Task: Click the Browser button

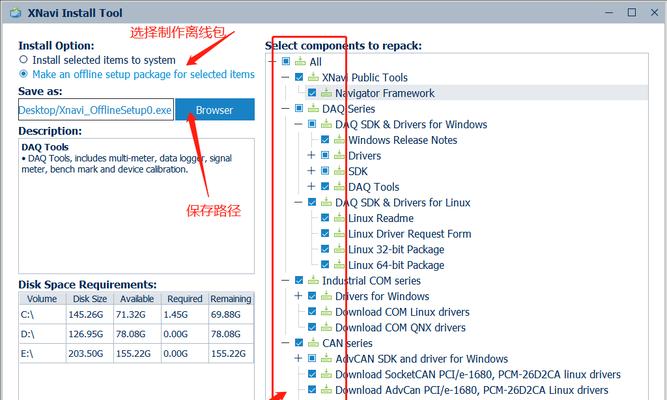Action: [215, 110]
